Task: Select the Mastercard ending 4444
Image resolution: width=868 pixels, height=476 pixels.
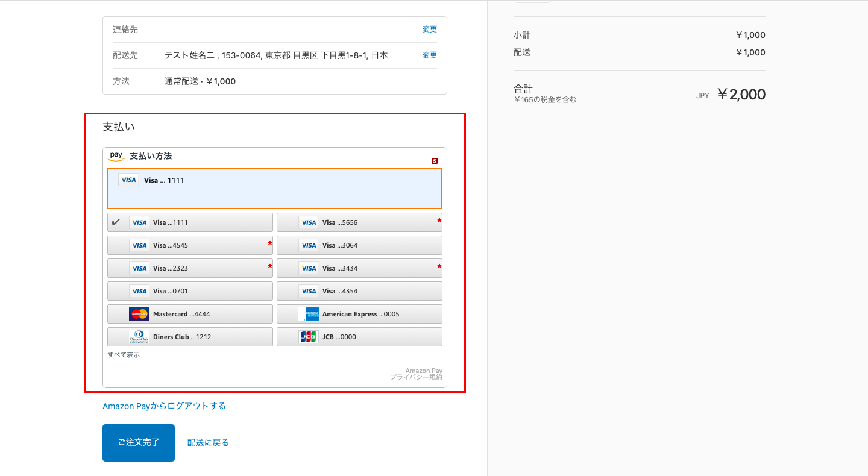Action: (190, 314)
